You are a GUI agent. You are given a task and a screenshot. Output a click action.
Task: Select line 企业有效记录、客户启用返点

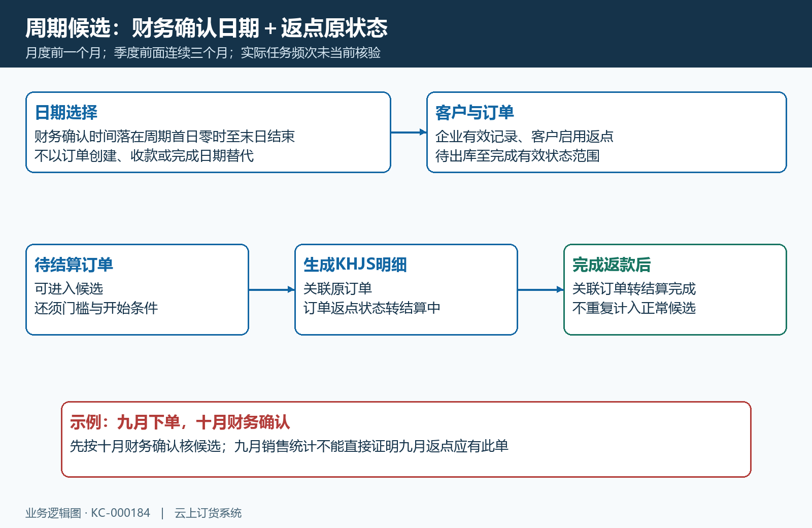524,137
